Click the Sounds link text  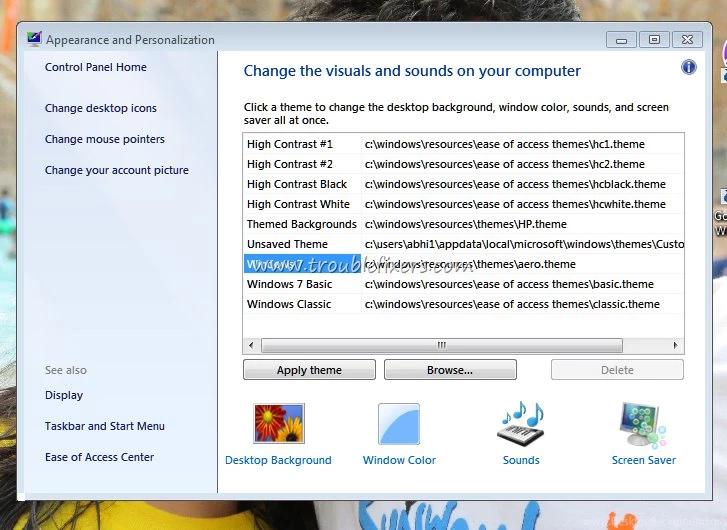pos(521,460)
